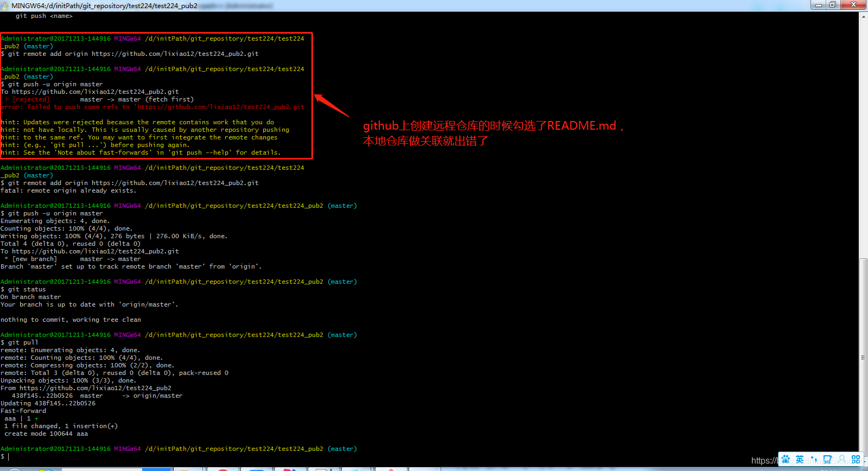Click 'error: failed to push some refs' line
This screenshot has width=868, height=471.
(152, 107)
